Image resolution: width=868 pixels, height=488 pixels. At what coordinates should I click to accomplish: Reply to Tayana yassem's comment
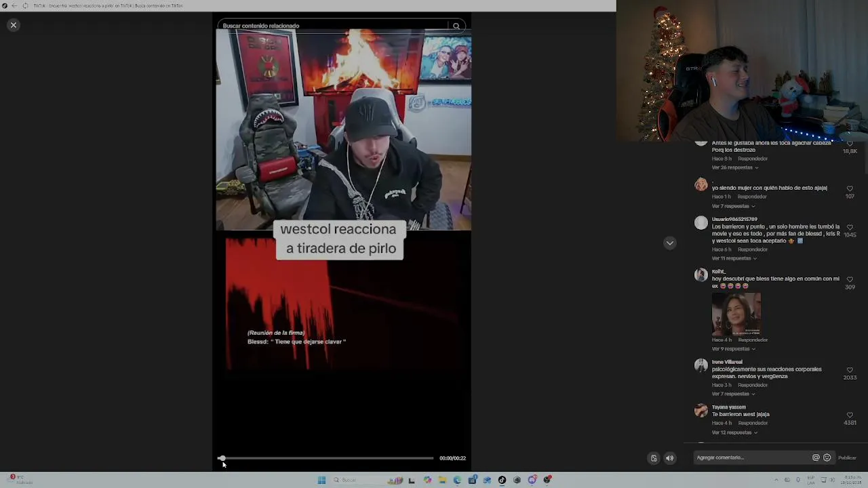point(753,423)
